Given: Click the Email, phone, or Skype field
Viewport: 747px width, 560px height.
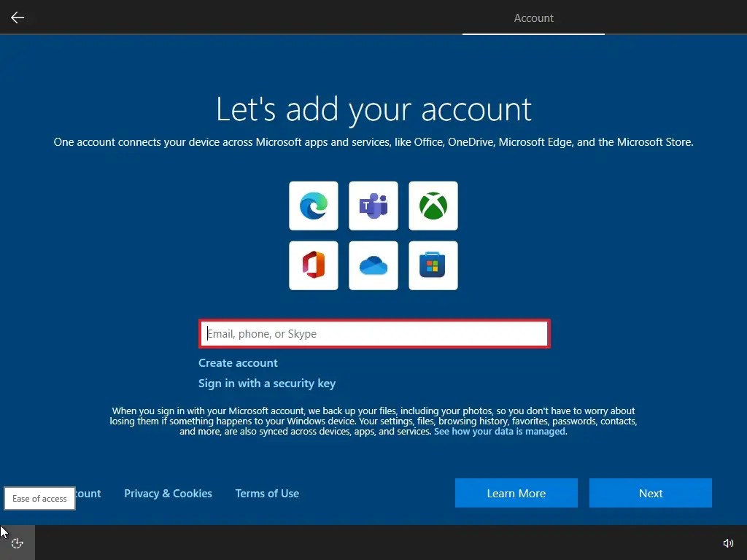Looking at the screenshot, I should click(373, 333).
